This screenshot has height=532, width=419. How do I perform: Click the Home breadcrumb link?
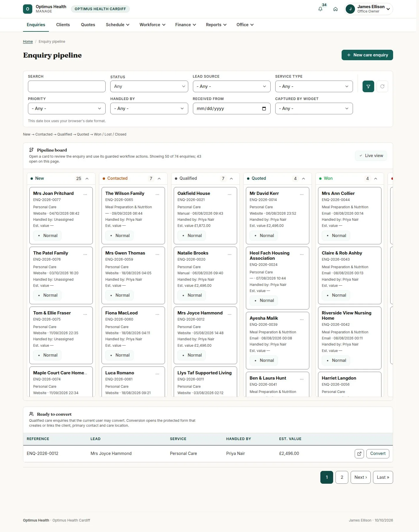click(28, 42)
